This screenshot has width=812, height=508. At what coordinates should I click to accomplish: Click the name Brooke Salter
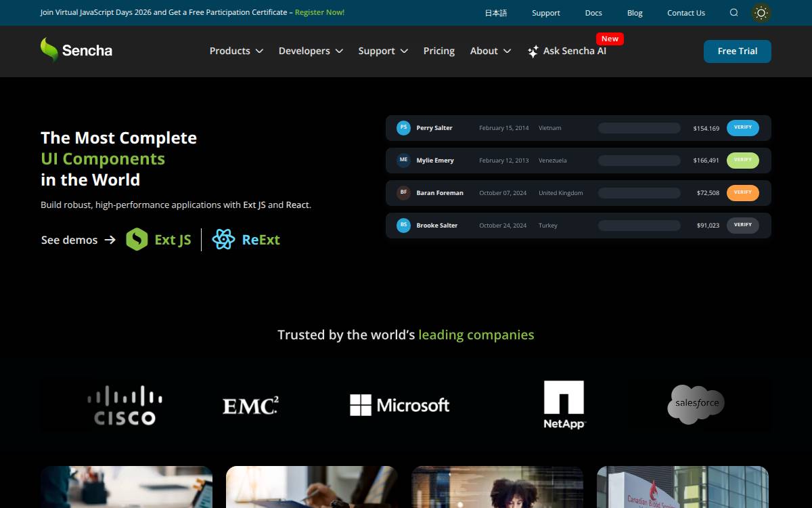[x=437, y=226]
